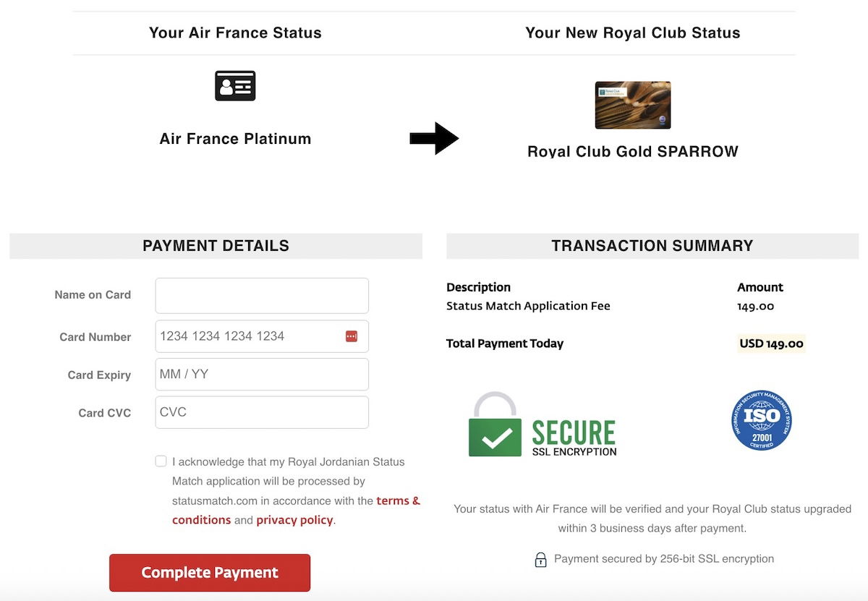This screenshot has width=868, height=601.
Task: Click the card autofill icon in Card Number
Action: tap(352, 336)
